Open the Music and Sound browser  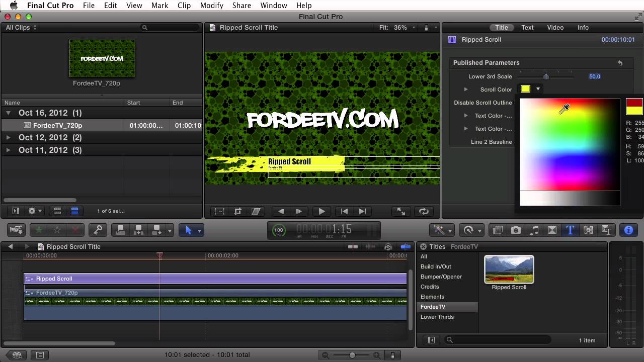(534, 230)
